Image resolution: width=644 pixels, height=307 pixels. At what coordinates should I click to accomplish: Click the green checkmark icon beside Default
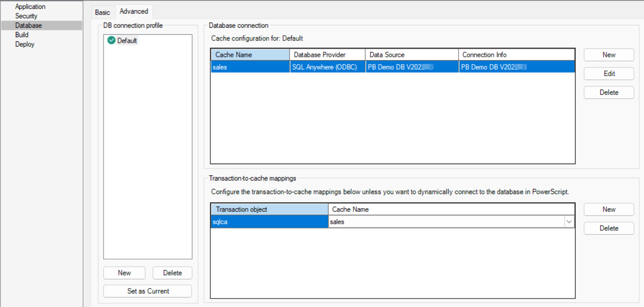pyautogui.click(x=111, y=40)
